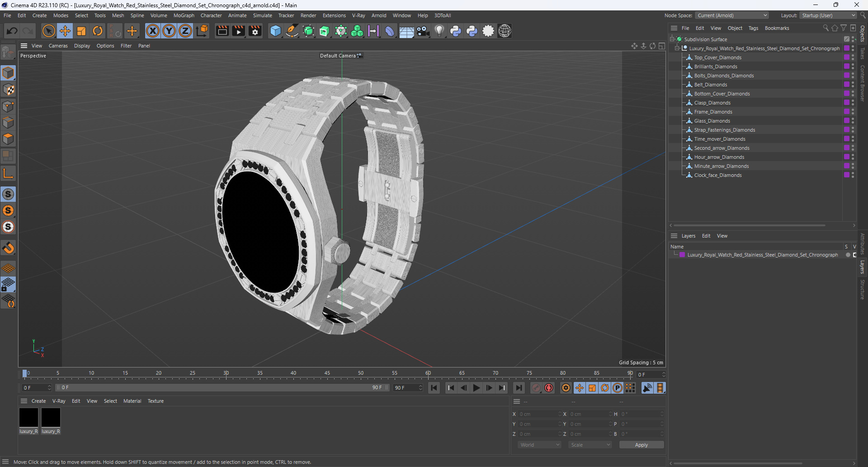Image resolution: width=868 pixels, height=467 pixels.
Task: Add a Subdivision Surface generator
Action: coord(308,31)
